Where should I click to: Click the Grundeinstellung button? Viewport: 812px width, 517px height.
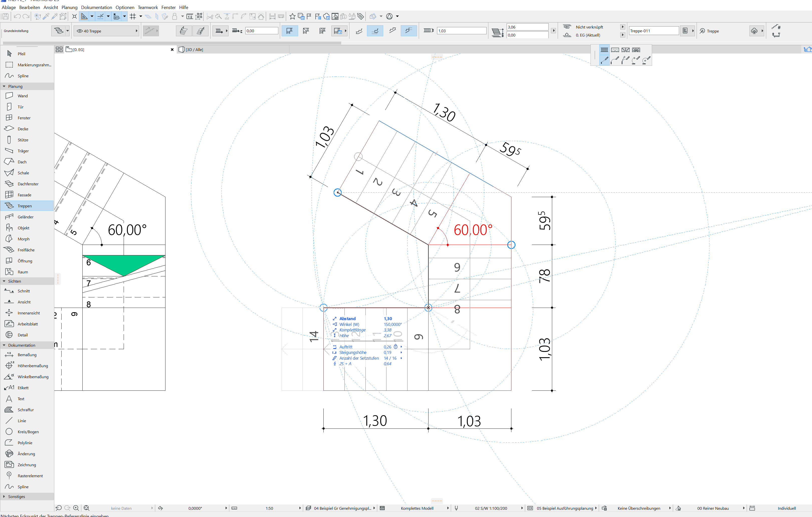(x=16, y=31)
